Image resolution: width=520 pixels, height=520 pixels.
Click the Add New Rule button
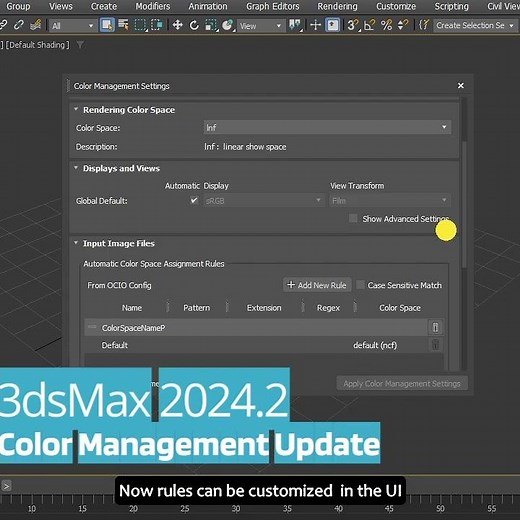pos(317,285)
